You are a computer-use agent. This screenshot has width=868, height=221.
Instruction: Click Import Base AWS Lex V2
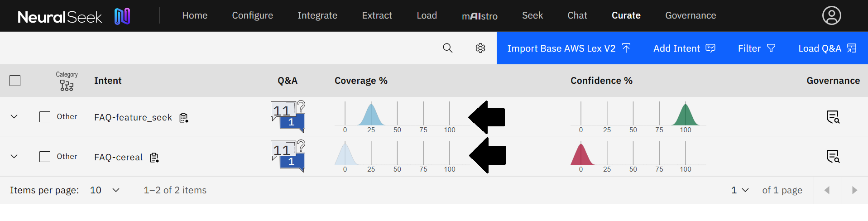(568, 48)
